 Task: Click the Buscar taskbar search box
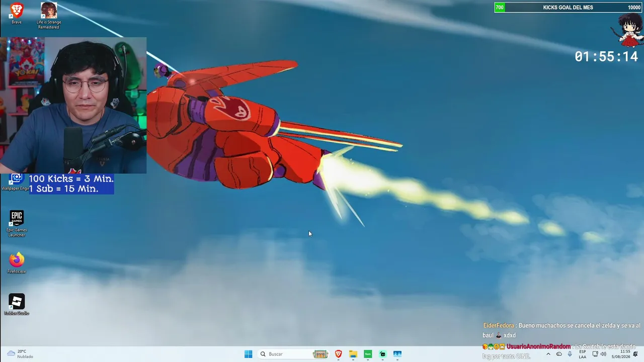click(294, 354)
